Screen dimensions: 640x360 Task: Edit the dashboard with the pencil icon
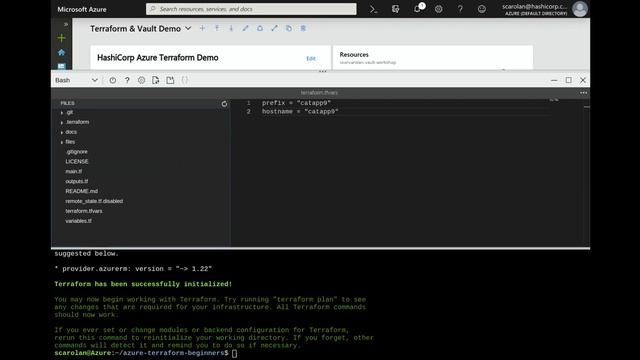pos(245,28)
